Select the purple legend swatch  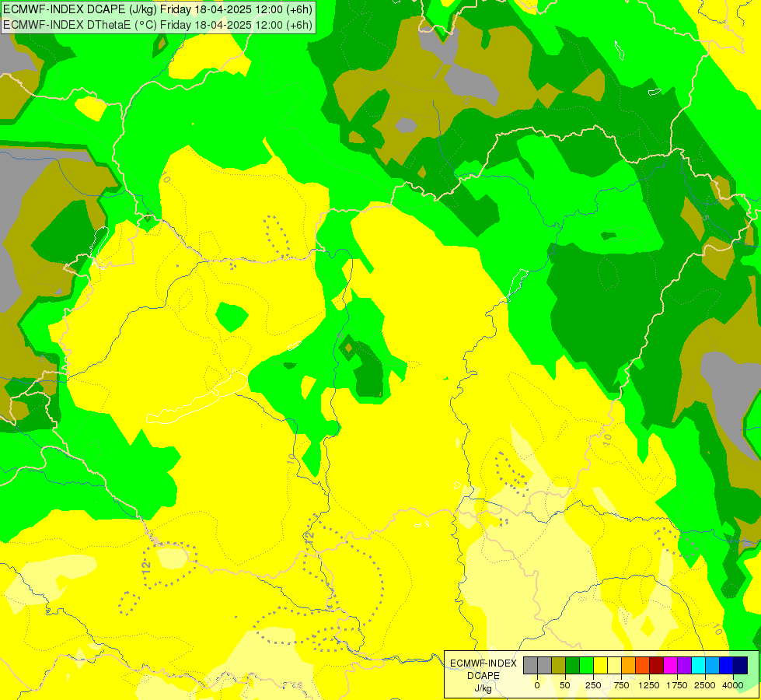click(684, 665)
